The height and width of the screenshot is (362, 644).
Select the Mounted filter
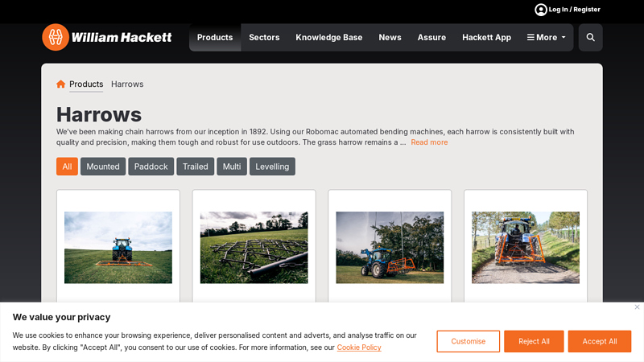(103, 167)
